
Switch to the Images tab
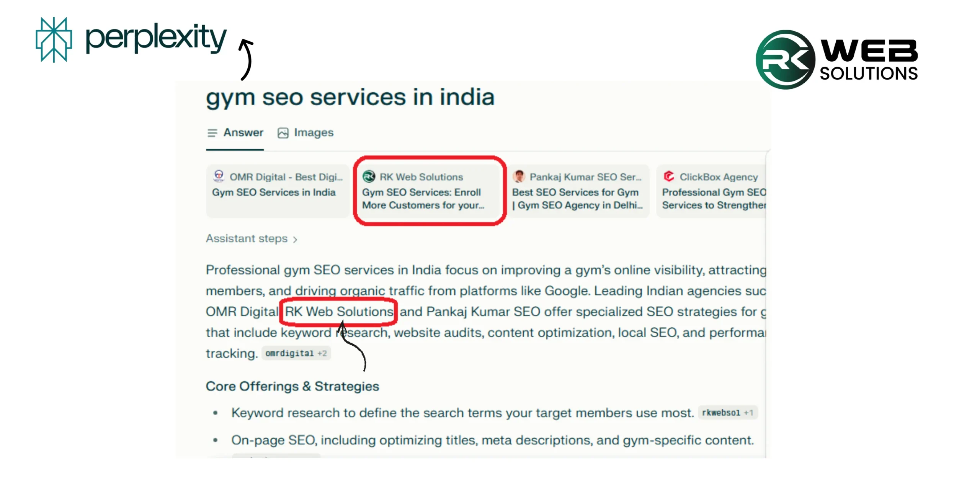point(313,133)
